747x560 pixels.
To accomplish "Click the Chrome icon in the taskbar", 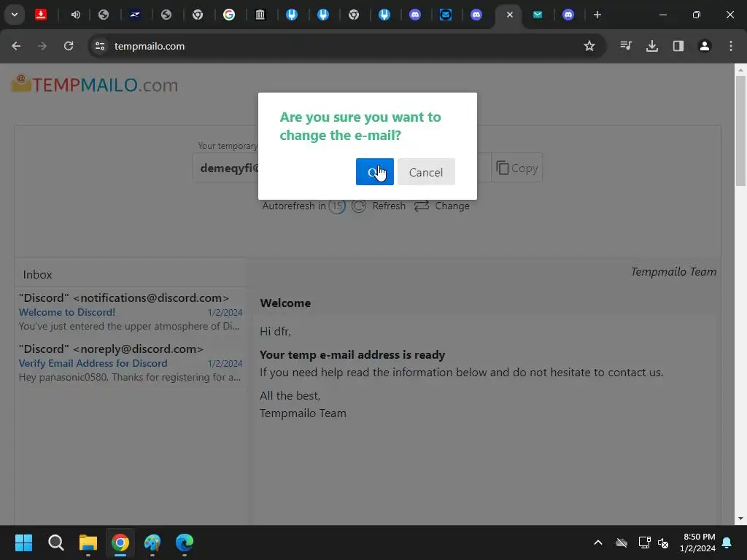I will point(120,542).
